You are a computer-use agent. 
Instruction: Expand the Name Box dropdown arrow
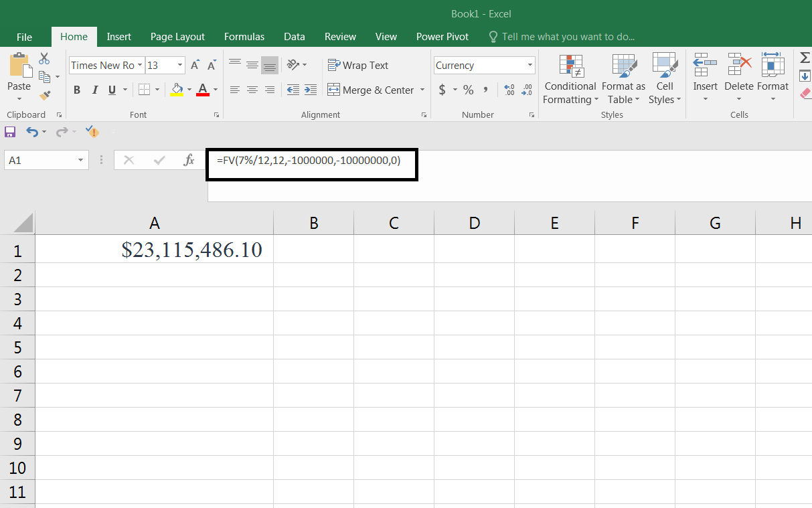[81, 160]
